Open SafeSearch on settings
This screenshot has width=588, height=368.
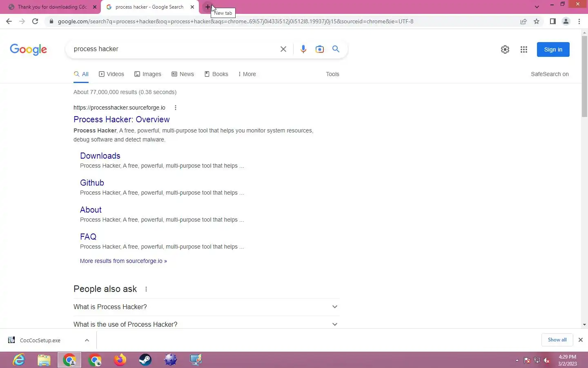(x=550, y=74)
